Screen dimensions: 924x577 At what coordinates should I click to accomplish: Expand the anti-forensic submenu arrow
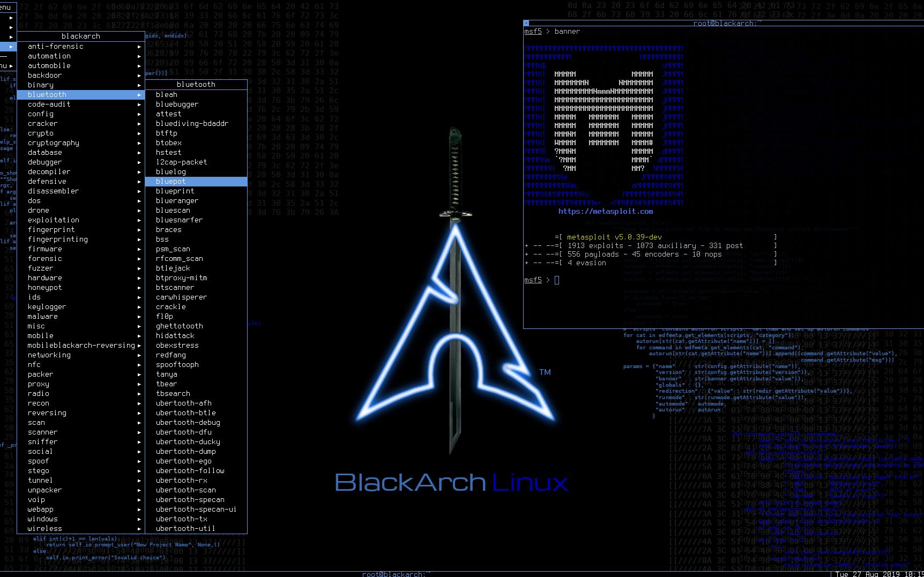[139, 47]
